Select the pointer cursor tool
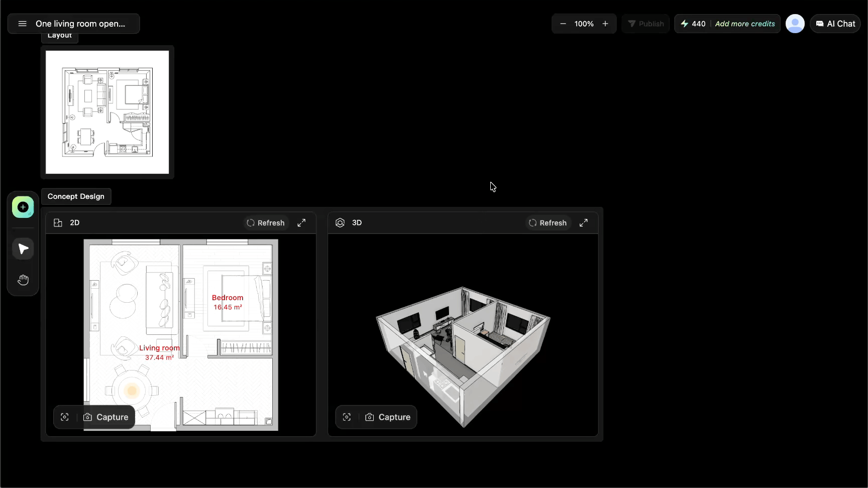The image size is (868, 488). pyautogui.click(x=23, y=249)
